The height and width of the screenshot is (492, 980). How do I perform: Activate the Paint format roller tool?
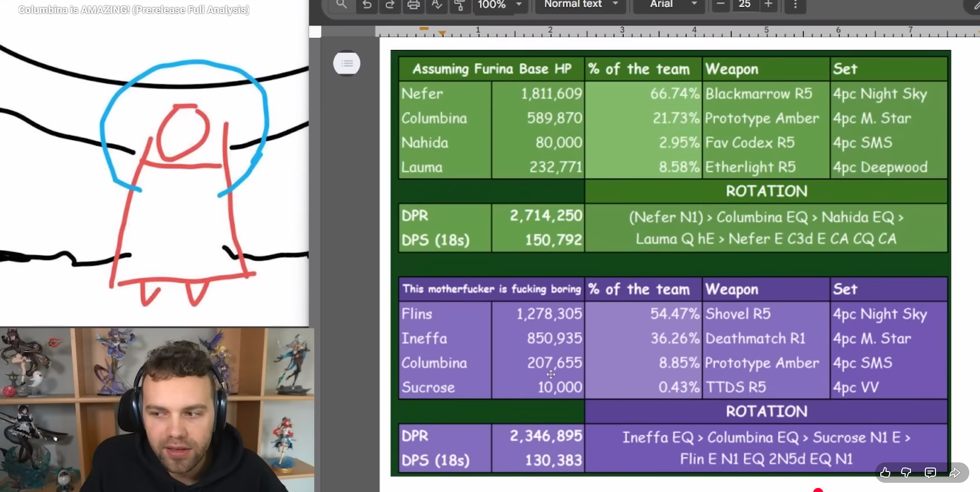pyautogui.click(x=460, y=5)
